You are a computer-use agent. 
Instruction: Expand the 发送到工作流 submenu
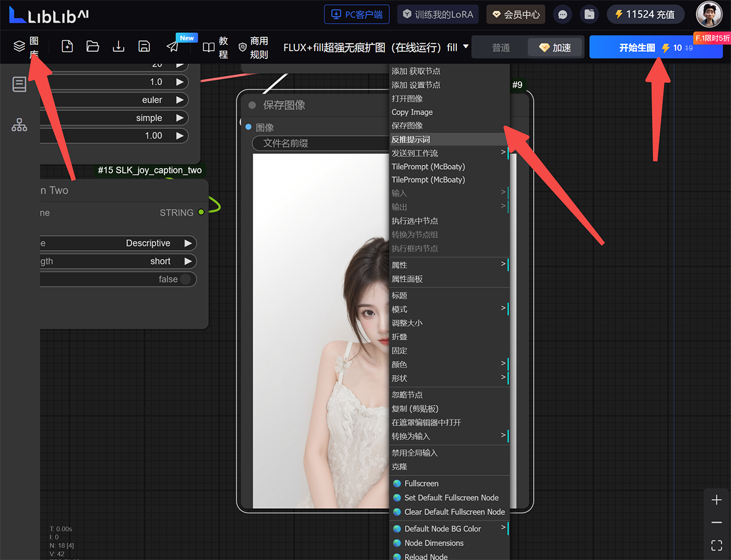[449, 153]
